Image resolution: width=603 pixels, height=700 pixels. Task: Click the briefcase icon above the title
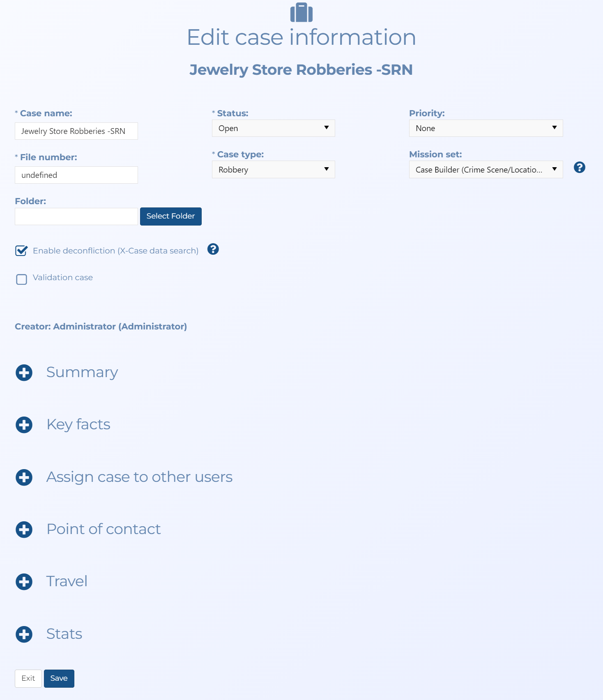(x=301, y=13)
